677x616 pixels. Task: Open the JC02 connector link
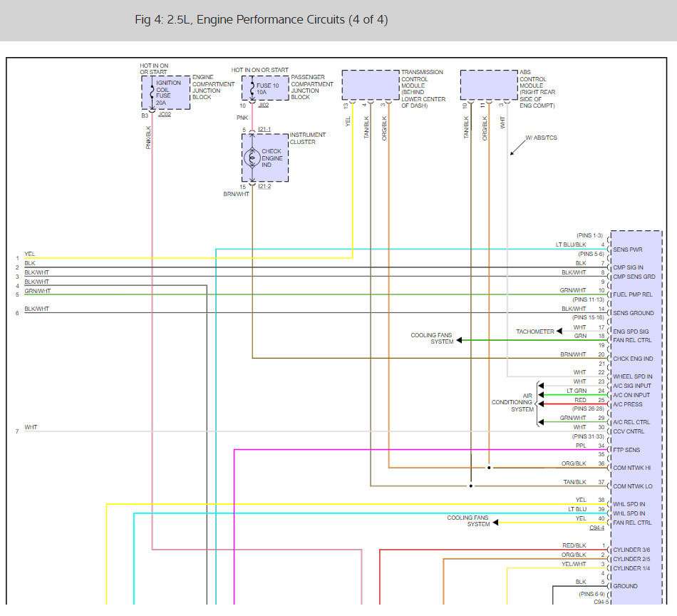pos(165,115)
